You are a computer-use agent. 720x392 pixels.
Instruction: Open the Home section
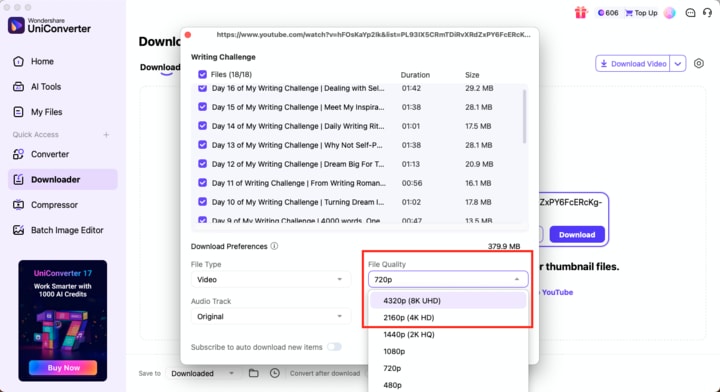click(42, 61)
